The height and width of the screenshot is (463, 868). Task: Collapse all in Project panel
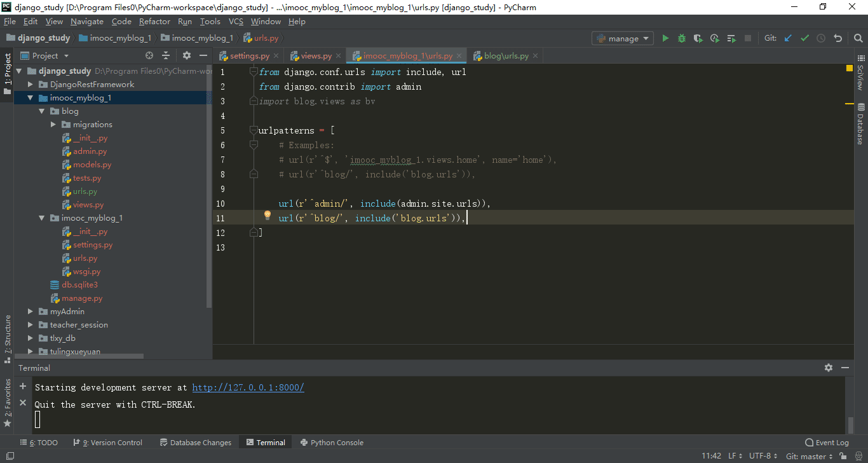(166, 56)
